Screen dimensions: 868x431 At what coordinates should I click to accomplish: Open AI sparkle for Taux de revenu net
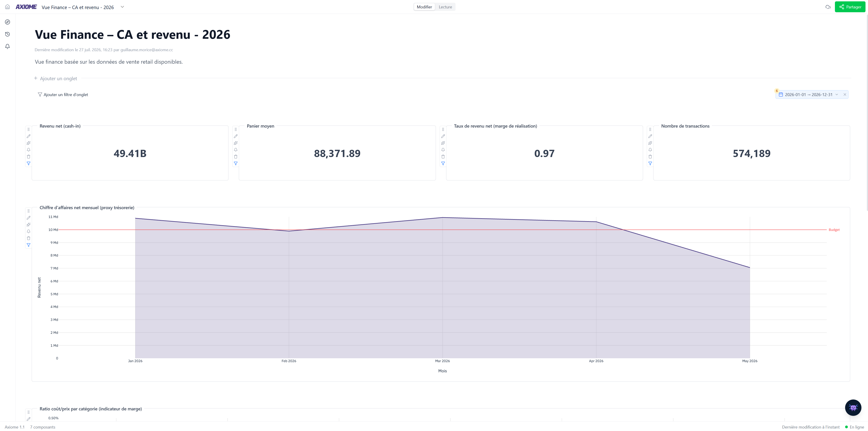(x=443, y=143)
